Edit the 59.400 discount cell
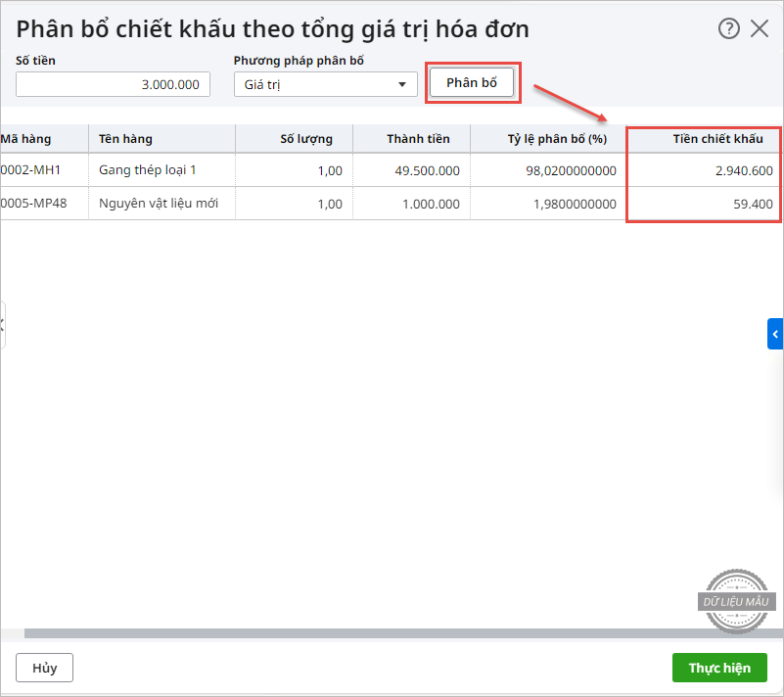Viewport: 784px width, 697px height. [x=704, y=204]
